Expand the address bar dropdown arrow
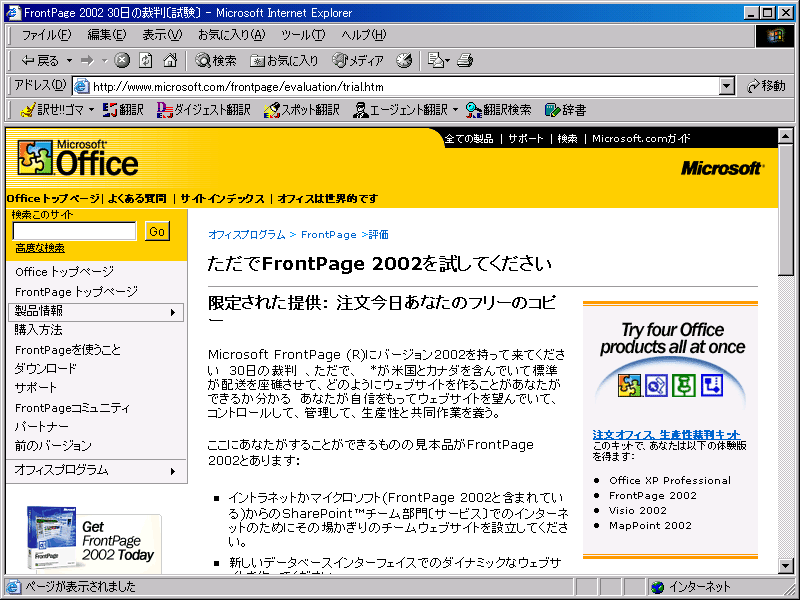Viewport: 800px width, 600px height. [x=727, y=86]
